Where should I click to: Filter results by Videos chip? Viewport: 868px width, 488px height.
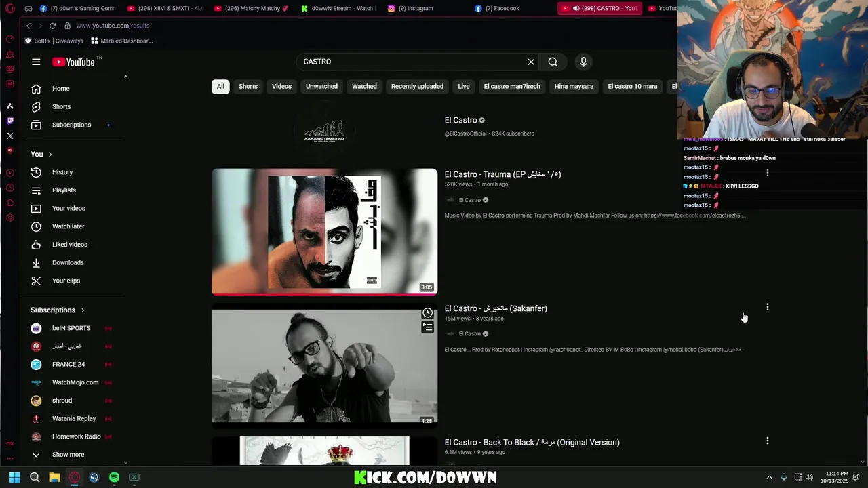tap(281, 86)
